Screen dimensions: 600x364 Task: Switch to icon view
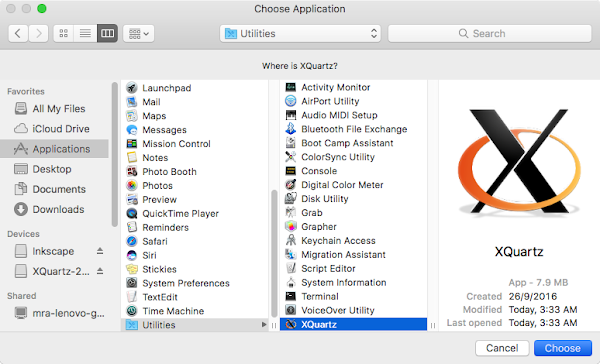64,34
